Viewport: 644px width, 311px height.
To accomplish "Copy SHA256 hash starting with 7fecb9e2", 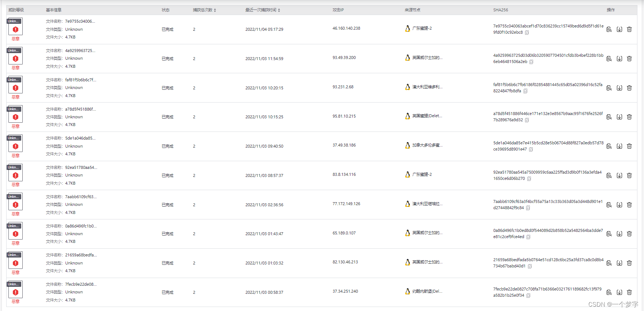I will click(528, 296).
